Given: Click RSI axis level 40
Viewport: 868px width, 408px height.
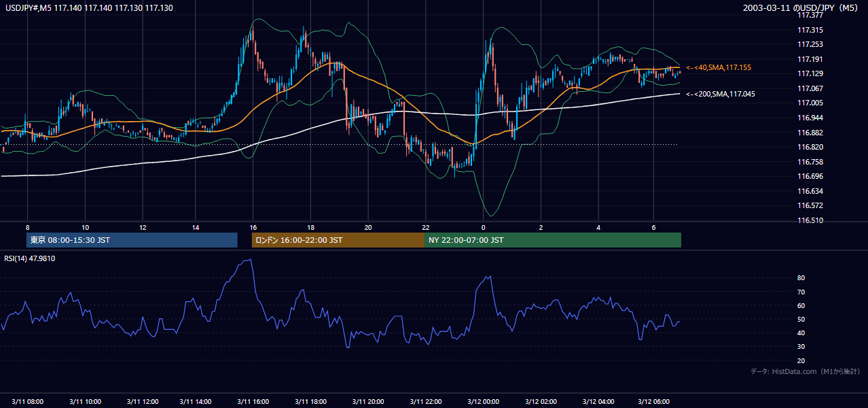Looking at the screenshot, I should tap(801, 333).
